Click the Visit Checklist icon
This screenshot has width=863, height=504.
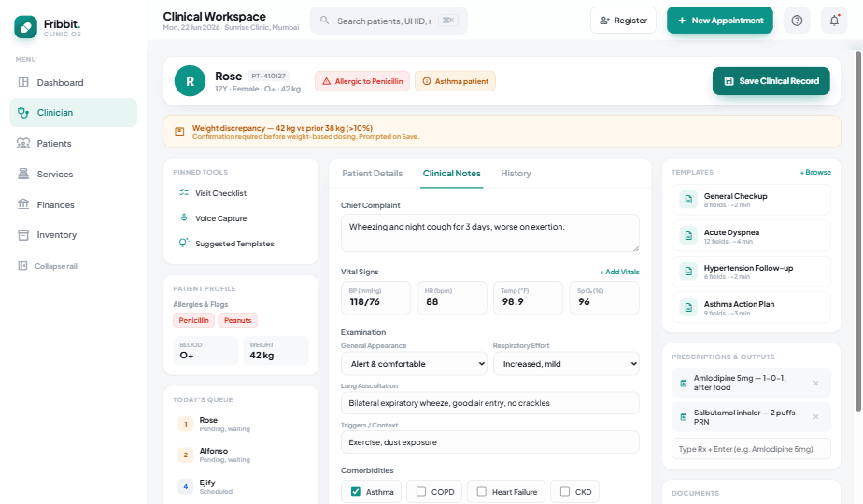(x=184, y=192)
